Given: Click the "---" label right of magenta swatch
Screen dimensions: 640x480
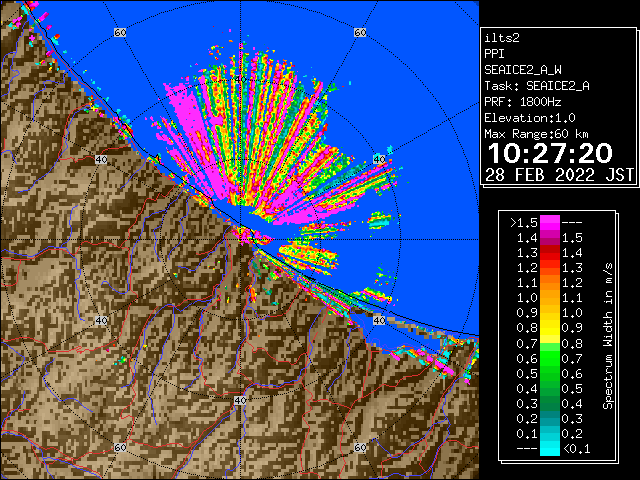Looking at the screenshot, I should 572,223.
